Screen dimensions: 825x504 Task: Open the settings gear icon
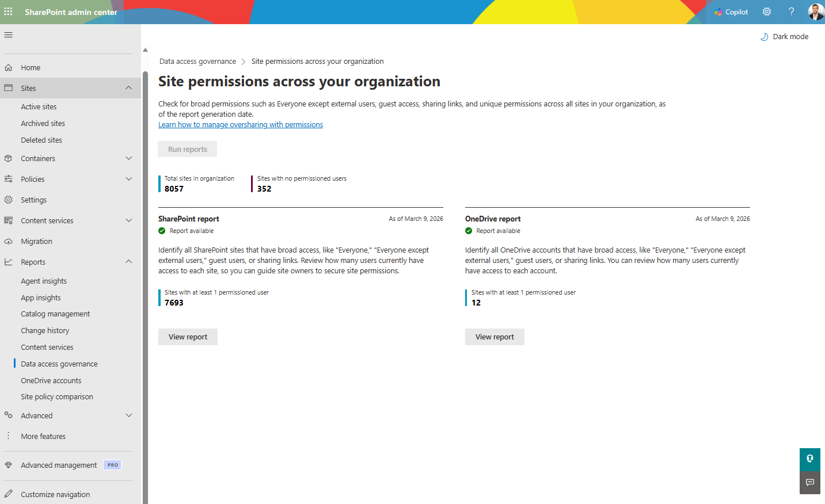coord(767,12)
